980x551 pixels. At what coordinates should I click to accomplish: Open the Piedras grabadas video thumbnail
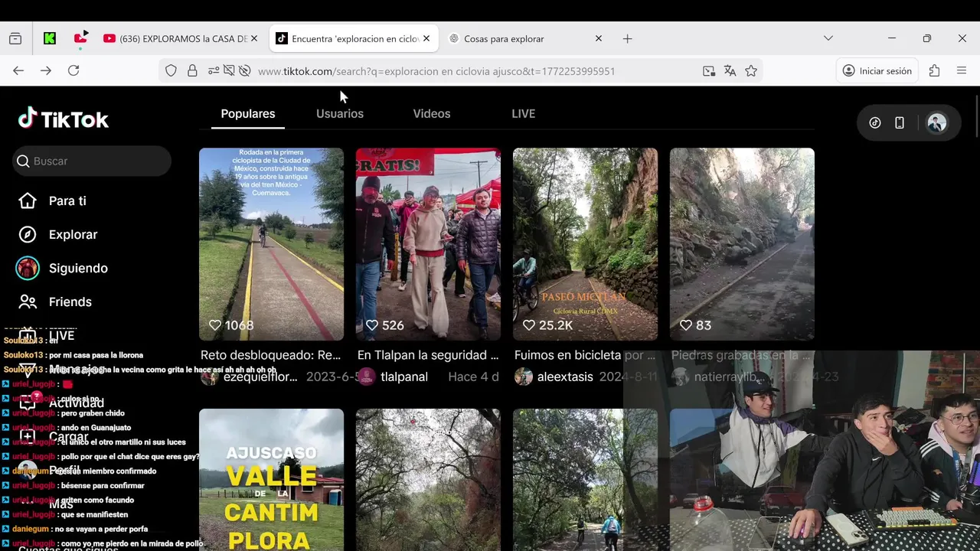click(742, 244)
